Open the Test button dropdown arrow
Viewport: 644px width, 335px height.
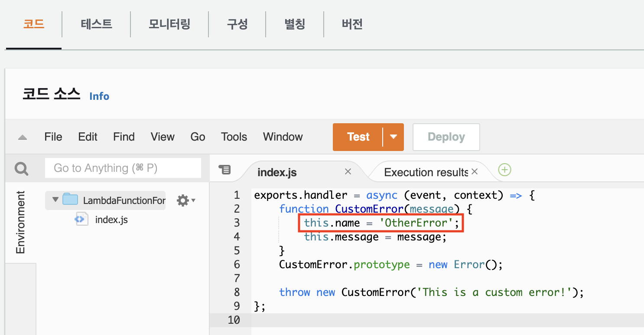pos(393,137)
